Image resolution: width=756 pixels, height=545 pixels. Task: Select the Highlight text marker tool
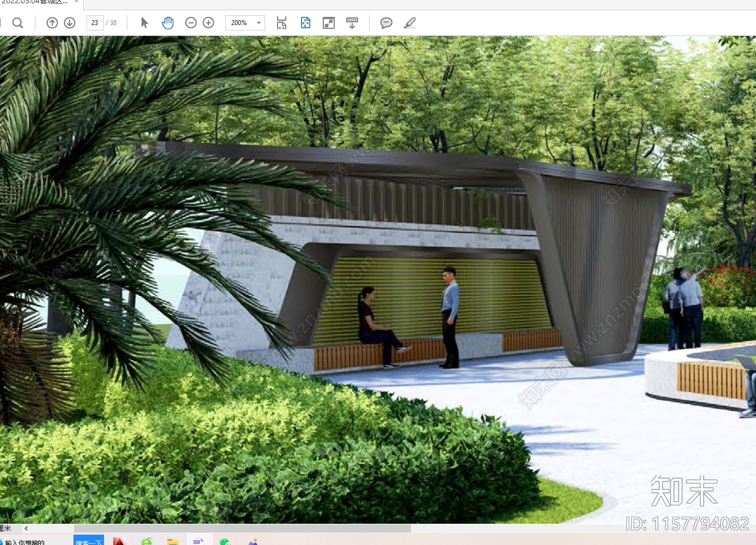(410, 23)
